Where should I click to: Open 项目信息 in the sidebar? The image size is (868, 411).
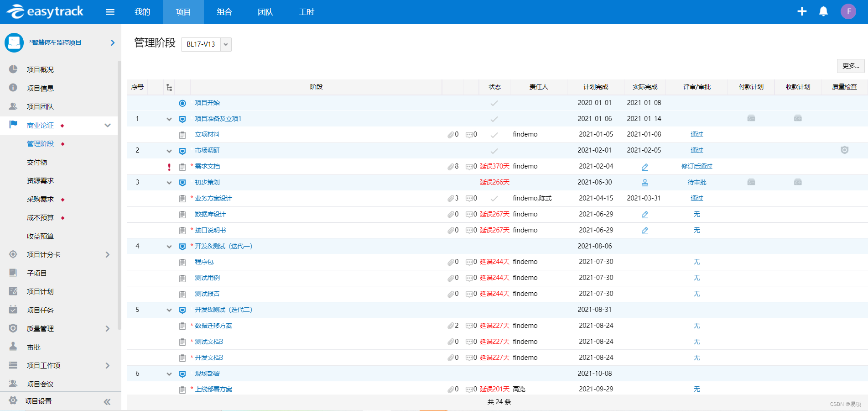click(40, 88)
